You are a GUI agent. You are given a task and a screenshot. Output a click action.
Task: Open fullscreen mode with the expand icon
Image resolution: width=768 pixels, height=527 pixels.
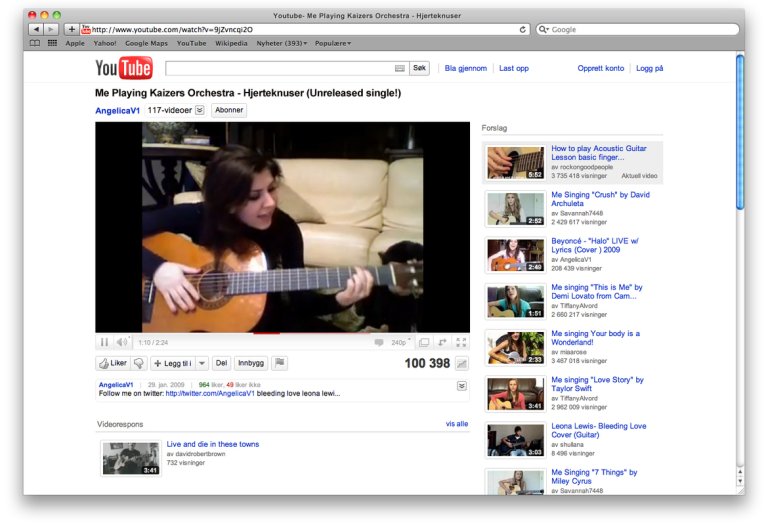point(461,342)
